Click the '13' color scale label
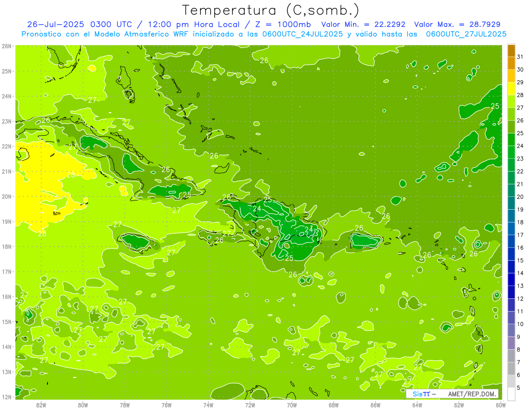The width and height of the screenshot is (532, 411). tap(520, 286)
